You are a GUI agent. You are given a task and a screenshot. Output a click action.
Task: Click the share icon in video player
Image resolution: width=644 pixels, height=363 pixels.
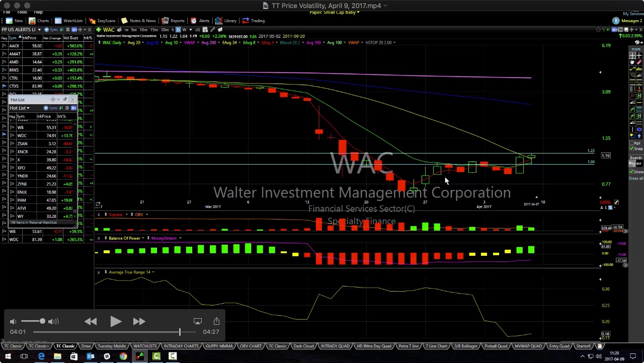216,321
